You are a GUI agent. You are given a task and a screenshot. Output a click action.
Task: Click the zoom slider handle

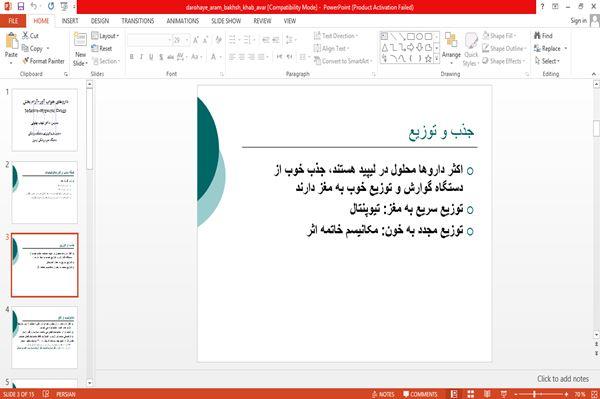click(x=534, y=394)
